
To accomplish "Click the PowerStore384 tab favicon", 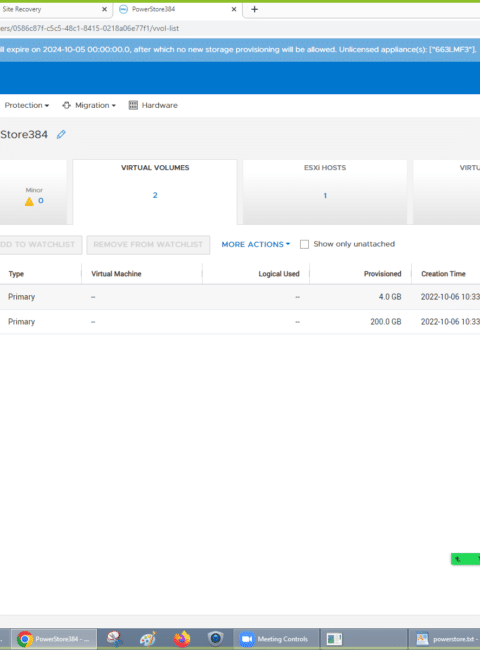I will coord(124,9).
